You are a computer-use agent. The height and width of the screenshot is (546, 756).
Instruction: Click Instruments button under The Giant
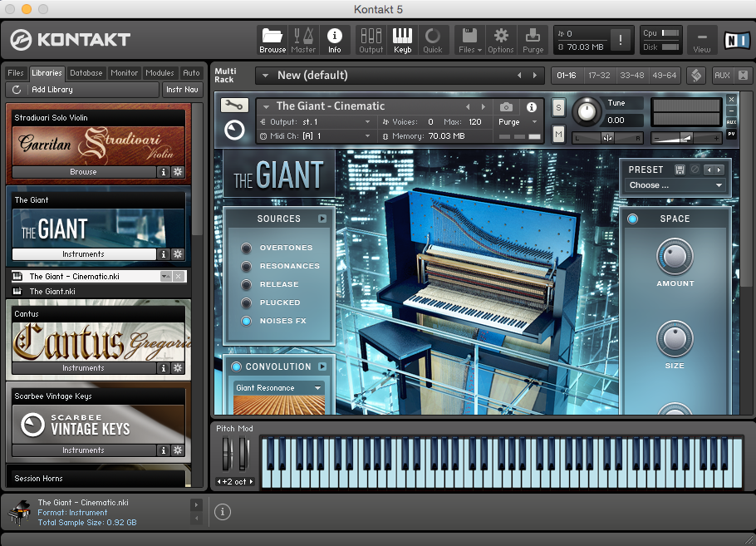point(83,254)
